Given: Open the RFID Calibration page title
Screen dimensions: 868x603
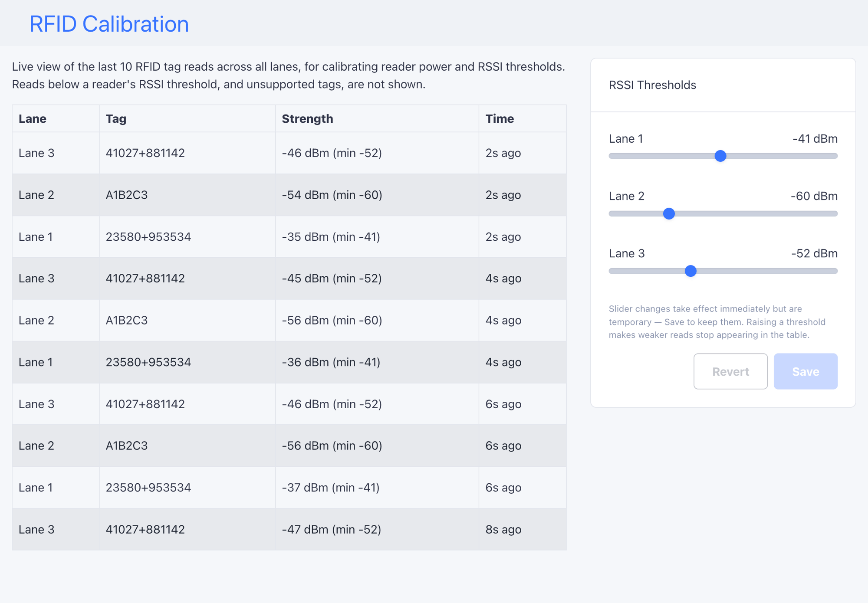Looking at the screenshot, I should click(109, 24).
